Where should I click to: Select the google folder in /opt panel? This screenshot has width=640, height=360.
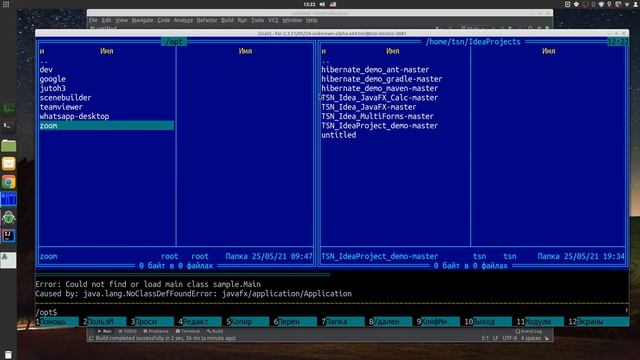click(x=53, y=79)
